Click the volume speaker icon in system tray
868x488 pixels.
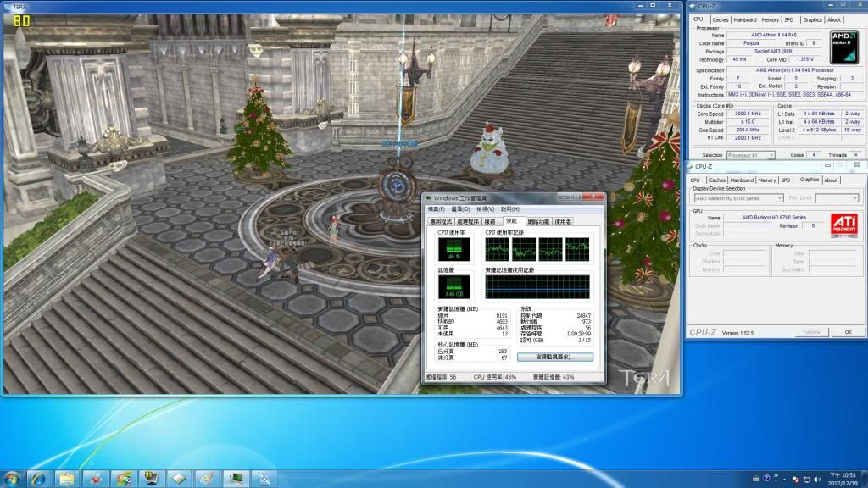click(817, 480)
